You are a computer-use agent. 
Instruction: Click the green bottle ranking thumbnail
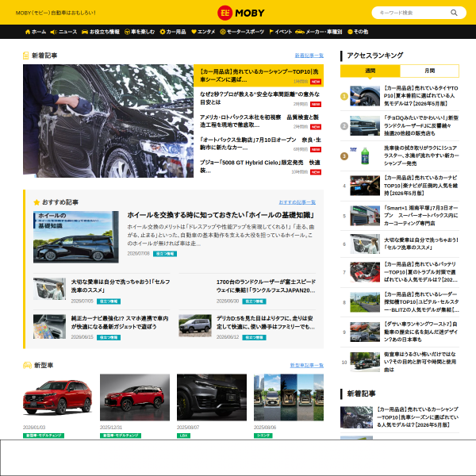tap(365, 155)
